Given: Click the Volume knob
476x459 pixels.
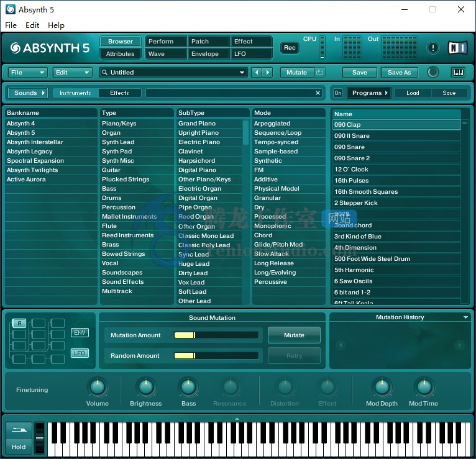Looking at the screenshot, I should click(x=98, y=387).
